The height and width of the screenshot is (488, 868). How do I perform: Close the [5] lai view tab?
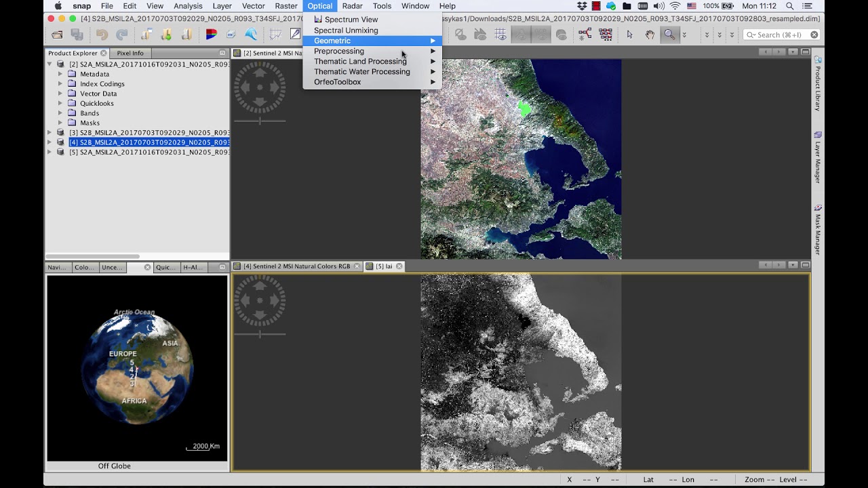399,266
